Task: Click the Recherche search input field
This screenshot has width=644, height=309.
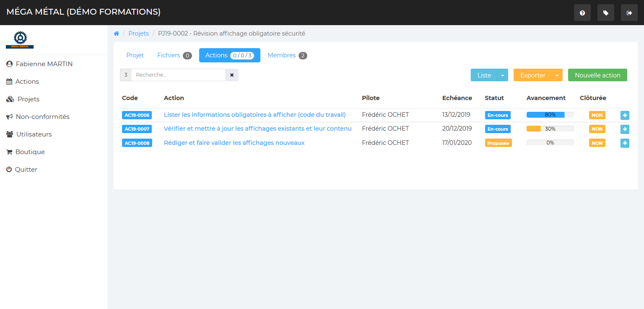Action: pyautogui.click(x=178, y=75)
